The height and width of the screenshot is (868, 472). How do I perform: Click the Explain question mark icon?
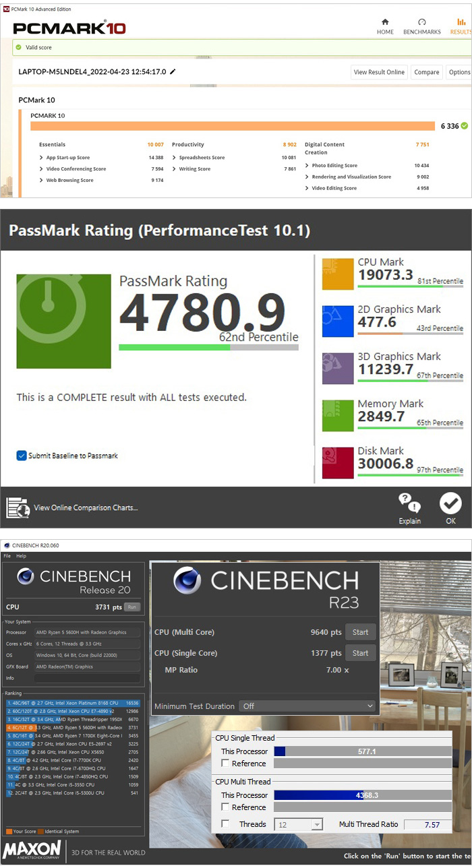409,501
